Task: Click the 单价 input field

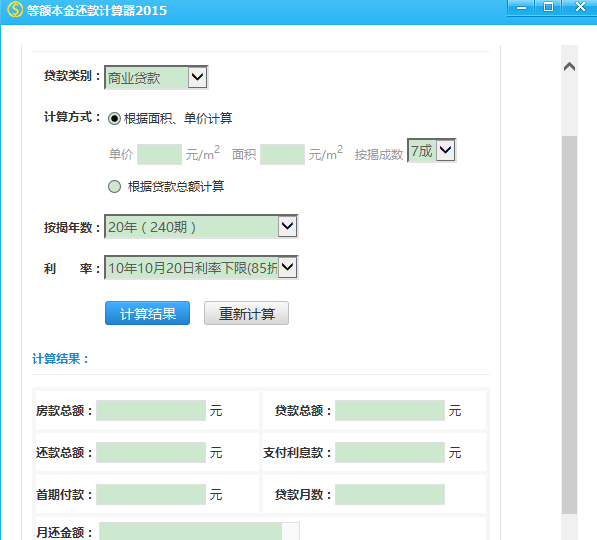Action: [x=159, y=155]
